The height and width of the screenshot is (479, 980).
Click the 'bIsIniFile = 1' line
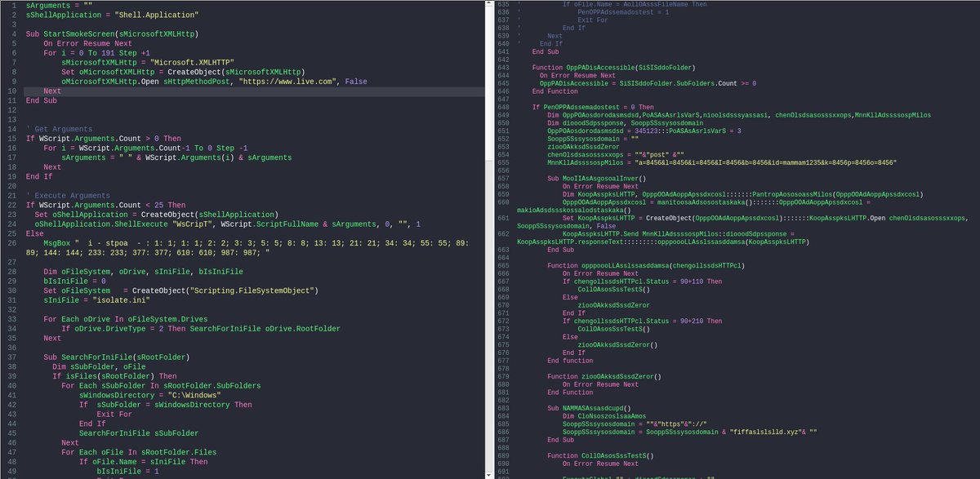[127, 472]
